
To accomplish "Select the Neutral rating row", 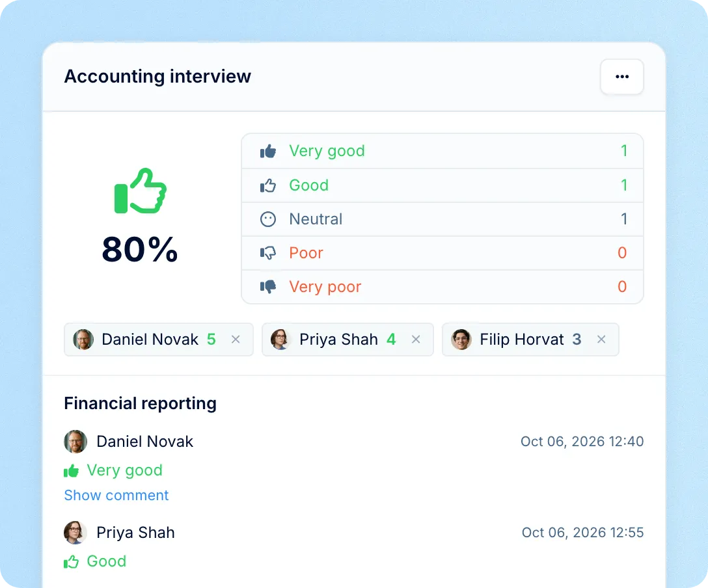I will (442, 219).
